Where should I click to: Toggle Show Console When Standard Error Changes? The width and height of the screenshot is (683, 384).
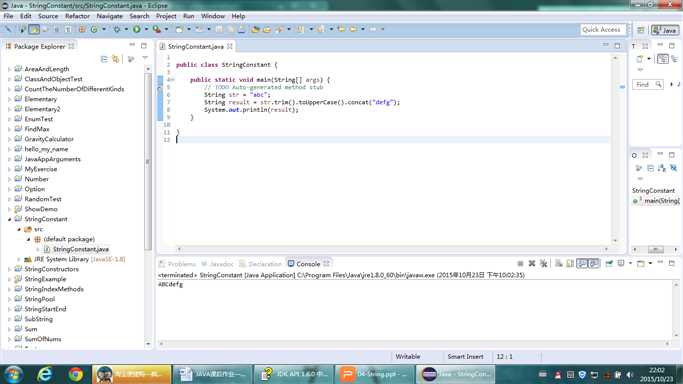point(594,263)
